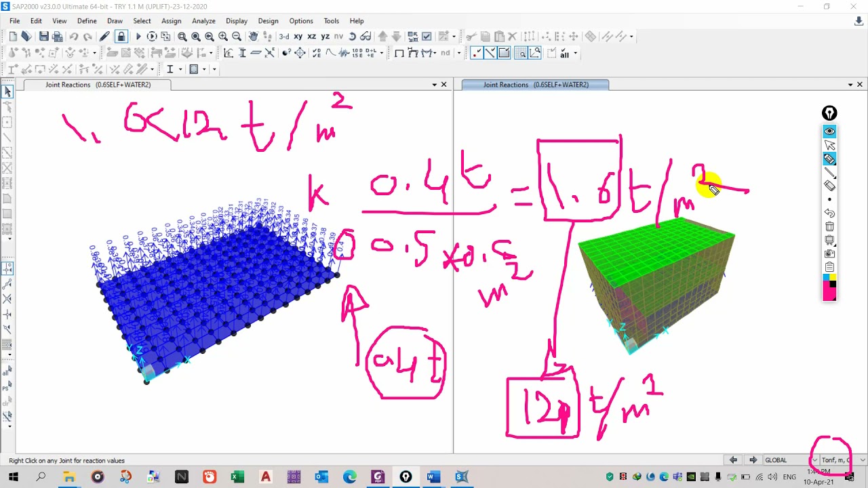Select the highlighter tool in annotation toolbar
This screenshot has width=868, height=488.
829,159
